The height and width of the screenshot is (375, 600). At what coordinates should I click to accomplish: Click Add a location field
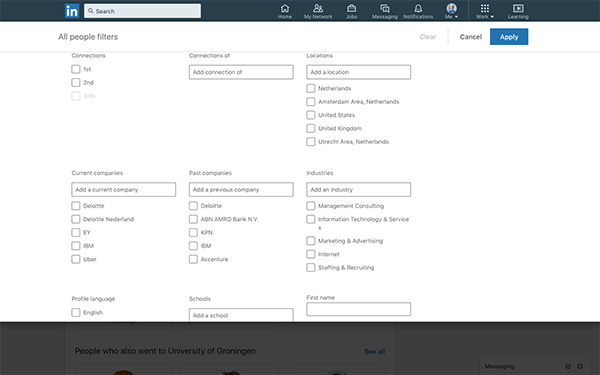(359, 72)
